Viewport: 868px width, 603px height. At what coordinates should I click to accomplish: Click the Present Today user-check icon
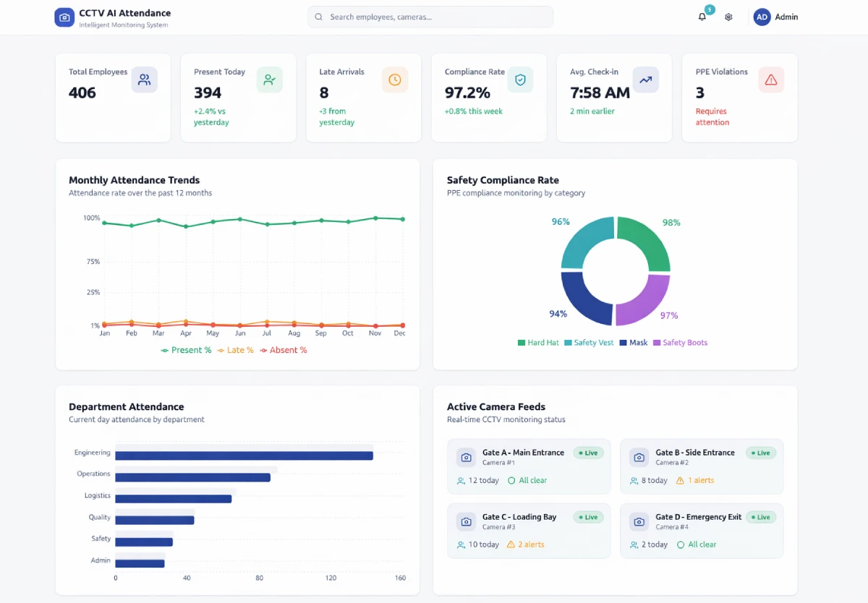(x=270, y=80)
